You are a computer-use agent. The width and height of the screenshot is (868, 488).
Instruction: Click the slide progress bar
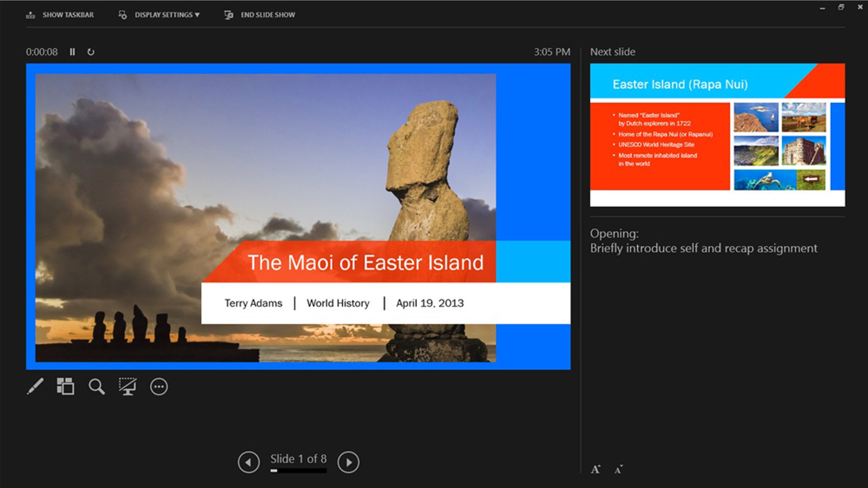298,471
